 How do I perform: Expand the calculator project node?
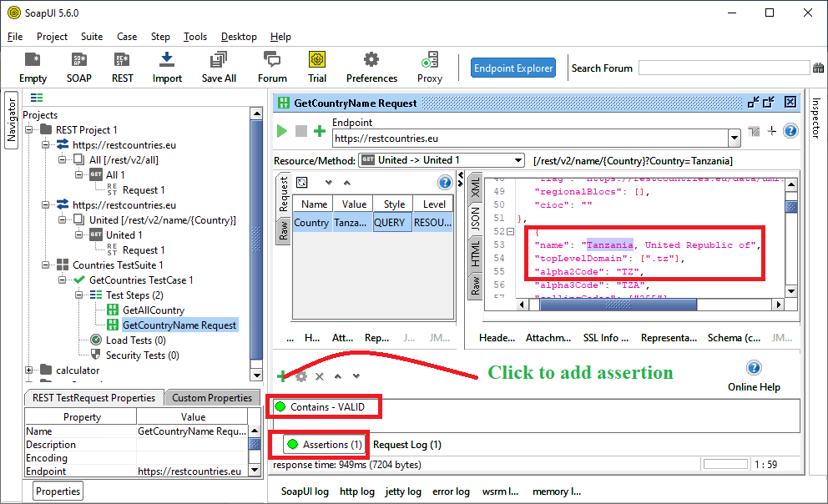[x=28, y=370]
